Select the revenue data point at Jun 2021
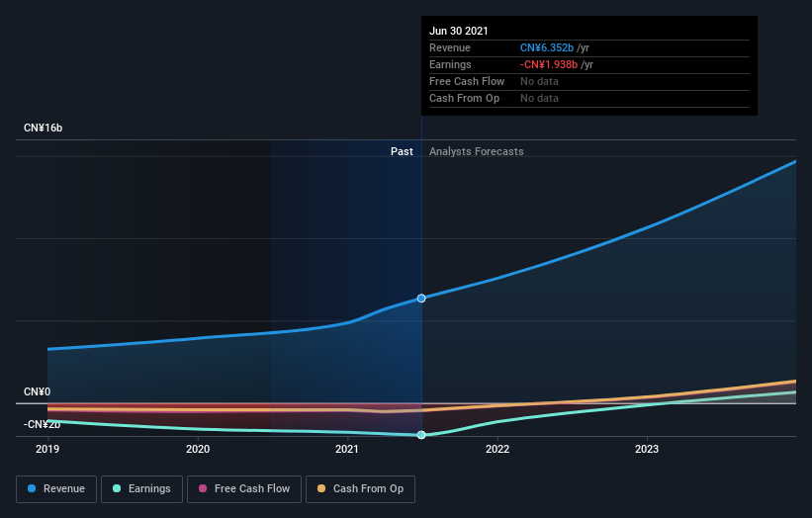The width and height of the screenshot is (812, 518). pyautogui.click(x=421, y=299)
